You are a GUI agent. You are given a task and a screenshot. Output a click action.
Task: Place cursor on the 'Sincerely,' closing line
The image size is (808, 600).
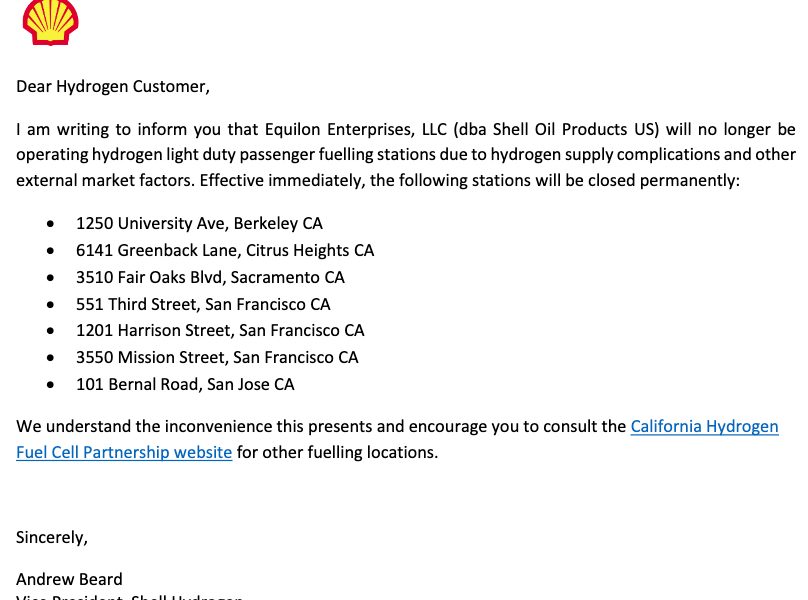click(x=52, y=537)
